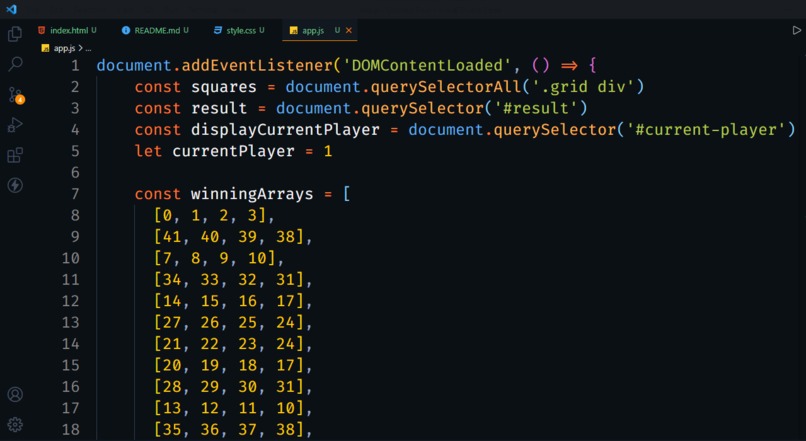806x441 pixels.
Task: Switch to the index.html tab
Action: [67, 30]
